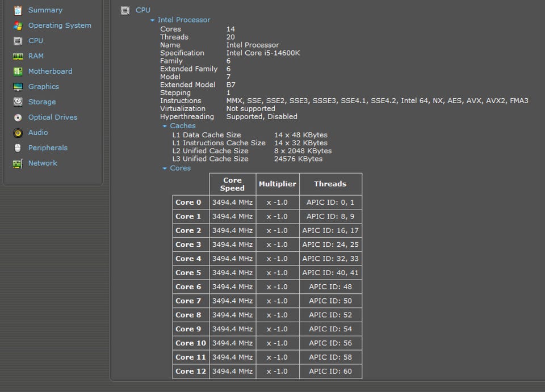Open the Audio speaker icon

point(18,133)
